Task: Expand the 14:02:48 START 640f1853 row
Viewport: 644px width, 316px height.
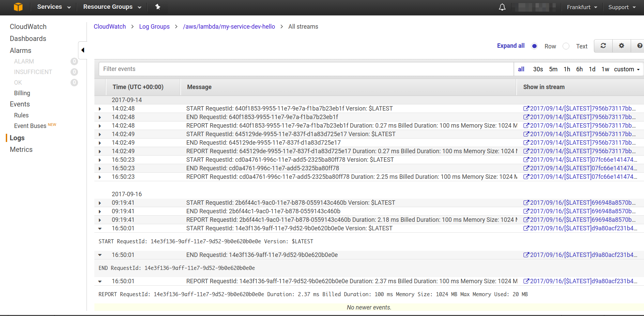Action: (x=100, y=109)
